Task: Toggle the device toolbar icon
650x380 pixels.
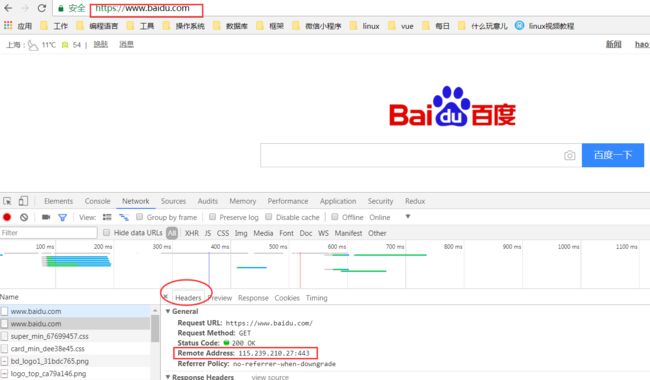Action: pos(23,201)
